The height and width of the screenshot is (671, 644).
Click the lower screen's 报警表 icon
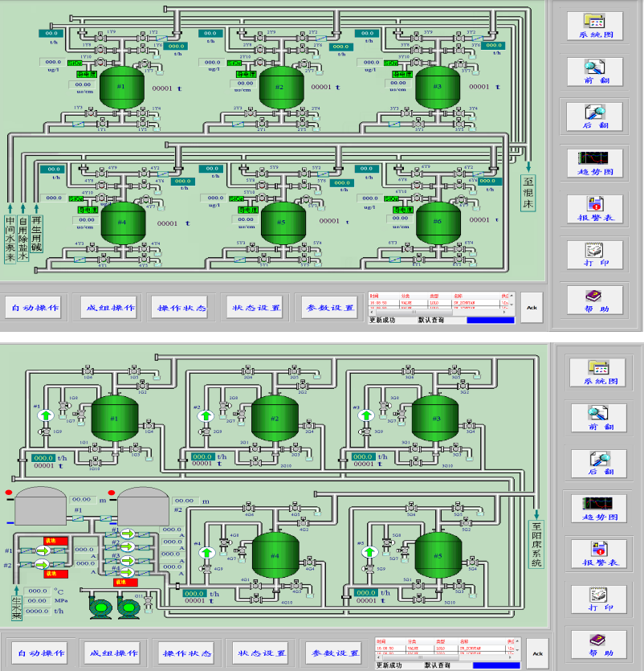pyautogui.click(x=597, y=554)
